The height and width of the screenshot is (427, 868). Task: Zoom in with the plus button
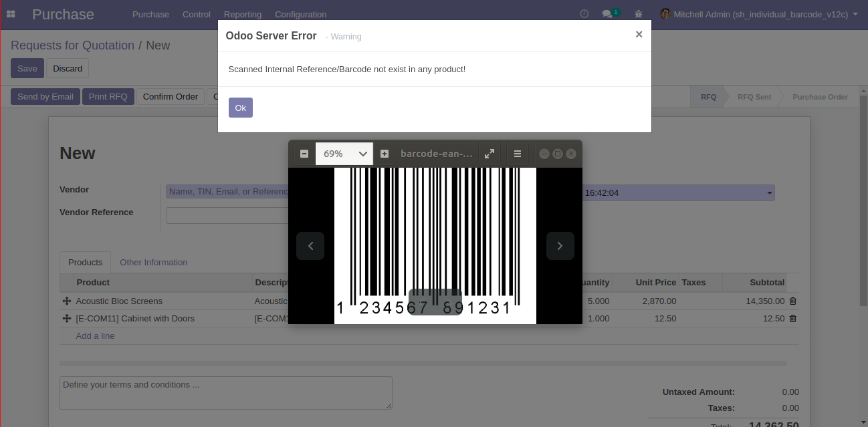coord(384,154)
